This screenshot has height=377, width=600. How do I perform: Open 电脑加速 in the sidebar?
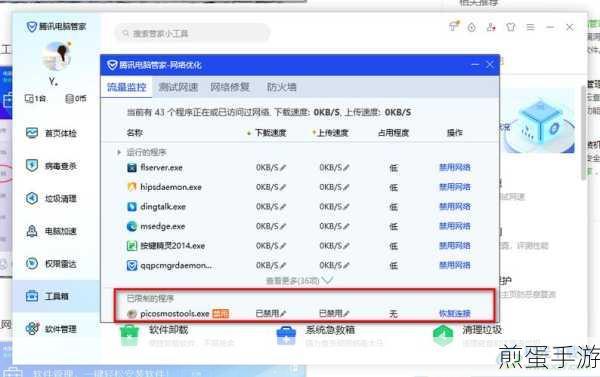click(x=51, y=231)
